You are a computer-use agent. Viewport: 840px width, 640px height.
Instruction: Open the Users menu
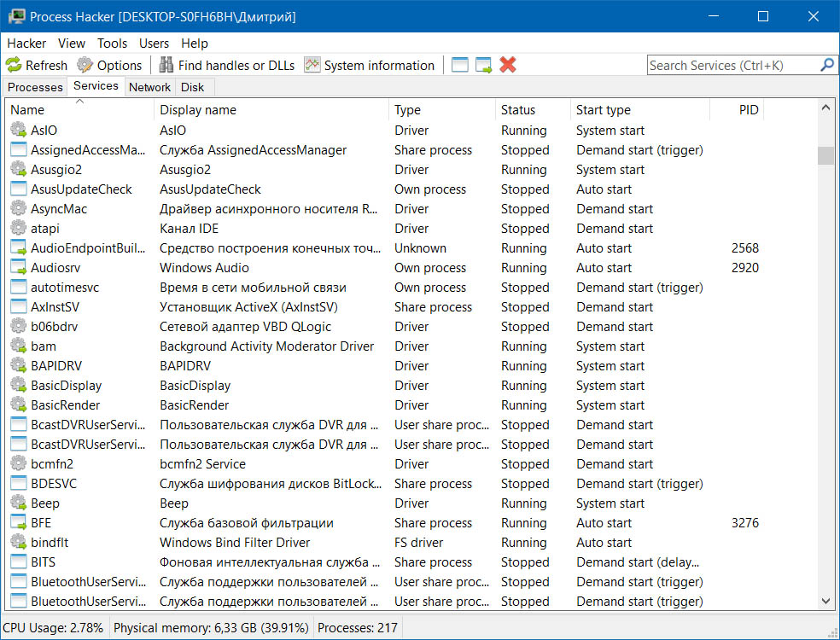[x=154, y=44]
